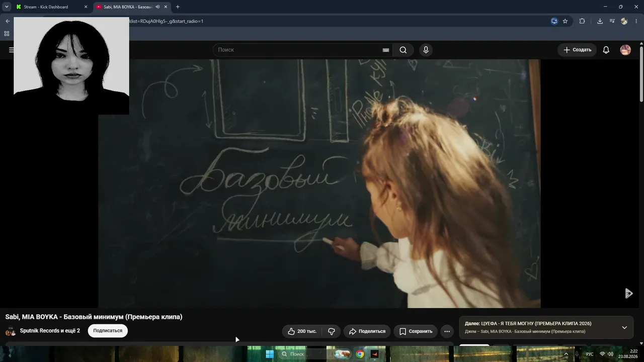Click the Подписаться button
This screenshot has width=644, height=362.
108,331
